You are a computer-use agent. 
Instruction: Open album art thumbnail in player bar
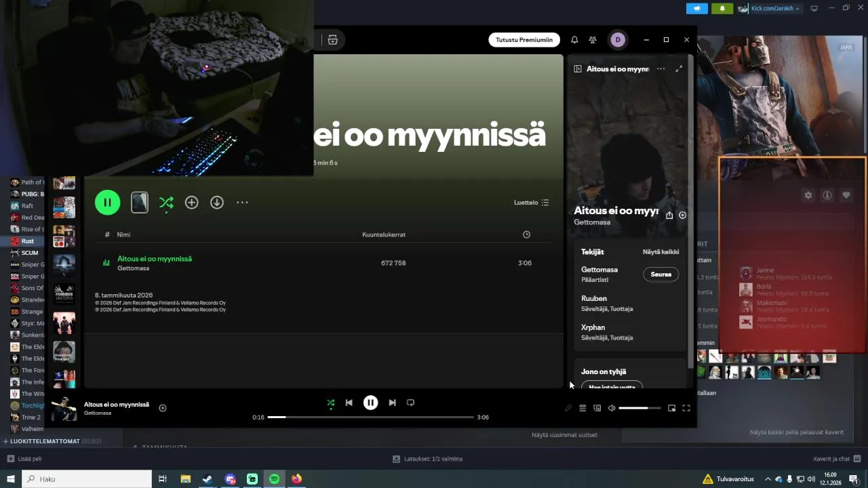click(x=64, y=408)
